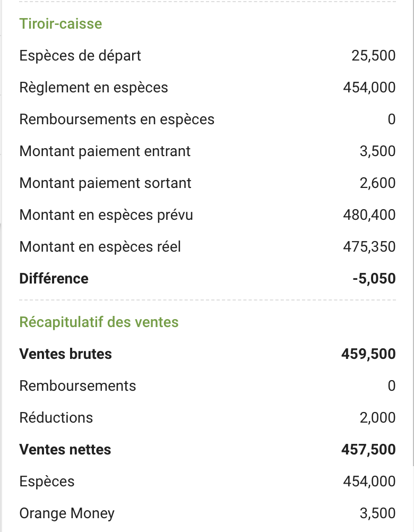This screenshot has width=414, height=532.
Task: Select the 475,350 actual cash amount
Action: [369, 247]
